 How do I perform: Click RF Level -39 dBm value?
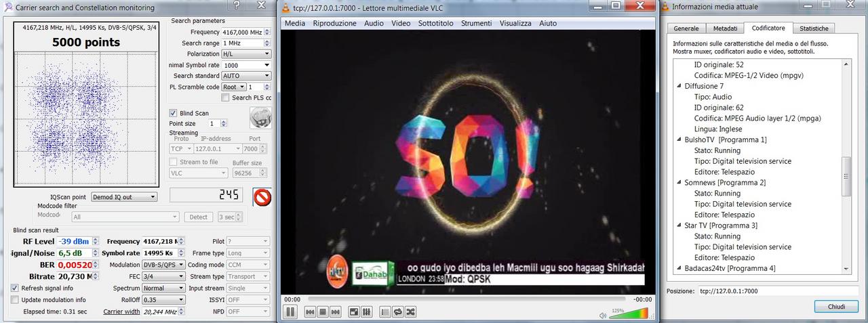[75, 241]
